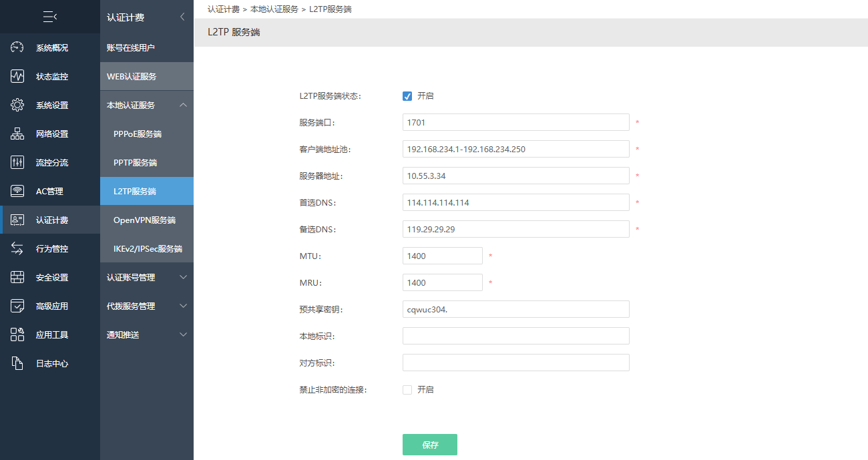The height and width of the screenshot is (460, 868).
Task: Enable the 禁止非加密的连接 checkbox
Action: pos(407,390)
